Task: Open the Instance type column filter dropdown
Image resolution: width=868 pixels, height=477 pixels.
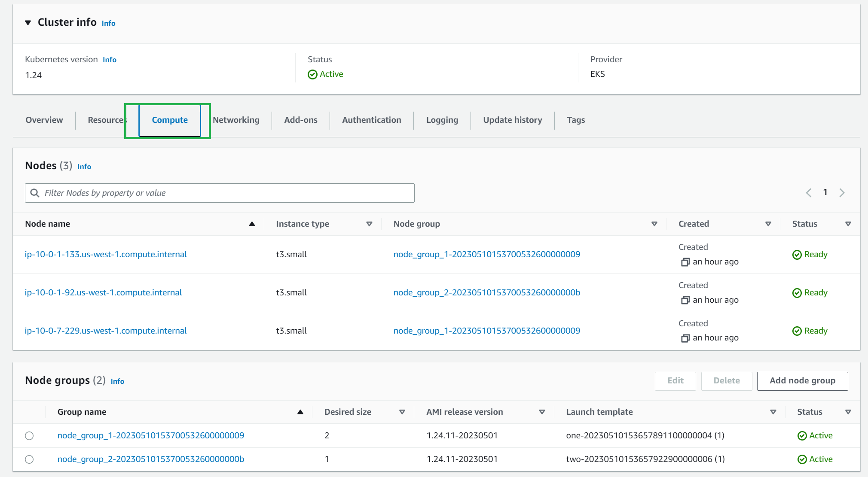Action: tap(369, 224)
